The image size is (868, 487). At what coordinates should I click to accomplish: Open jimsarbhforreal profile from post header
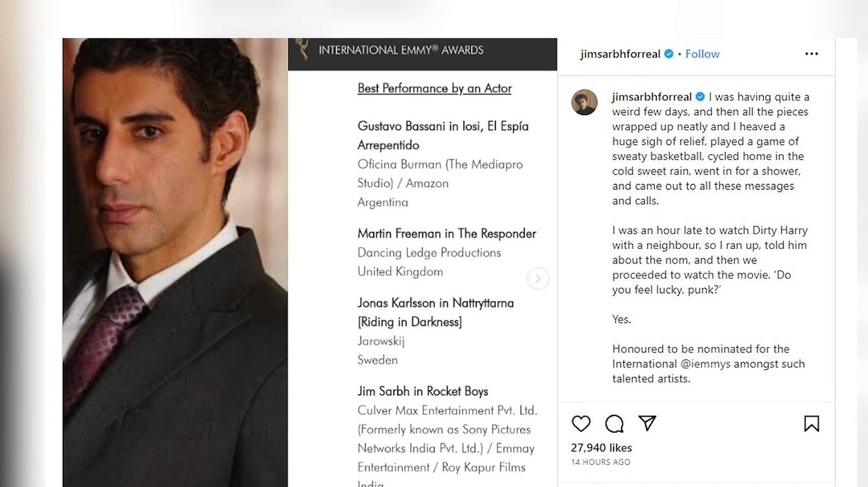[x=620, y=54]
